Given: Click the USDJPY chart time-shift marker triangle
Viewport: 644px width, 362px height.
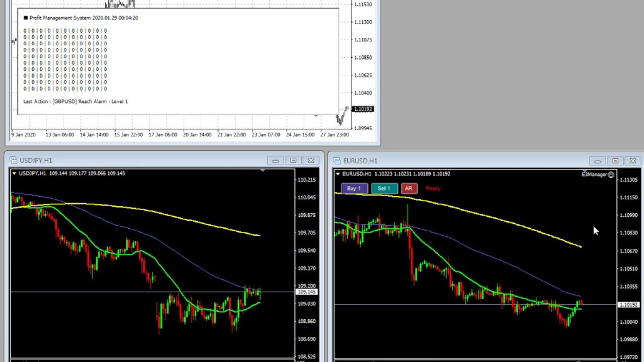Looking at the screenshot, I should [x=263, y=171].
